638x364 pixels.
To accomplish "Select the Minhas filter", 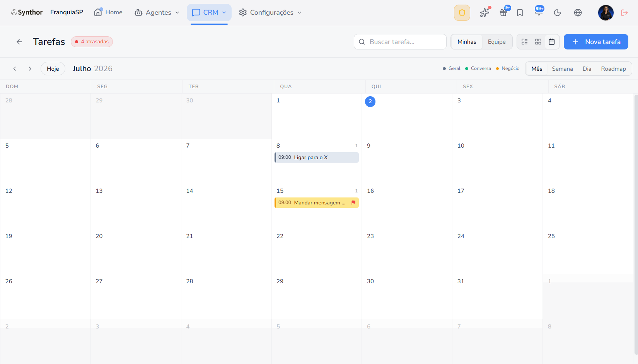I will [467, 42].
